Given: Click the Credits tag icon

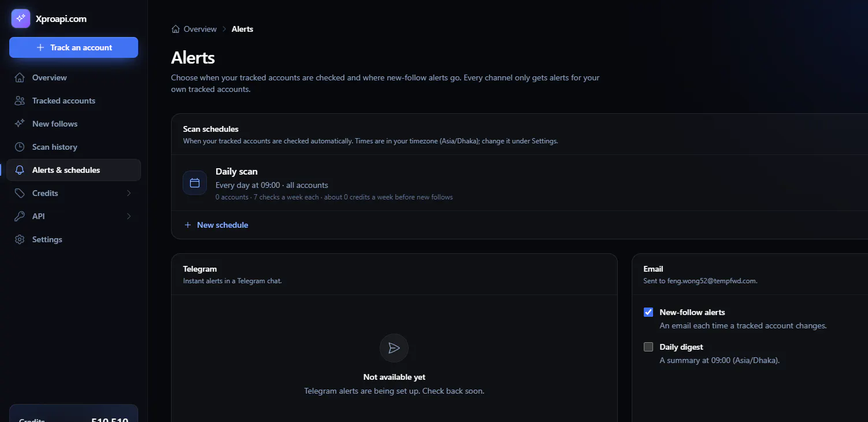Looking at the screenshot, I should [x=20, y=193].
